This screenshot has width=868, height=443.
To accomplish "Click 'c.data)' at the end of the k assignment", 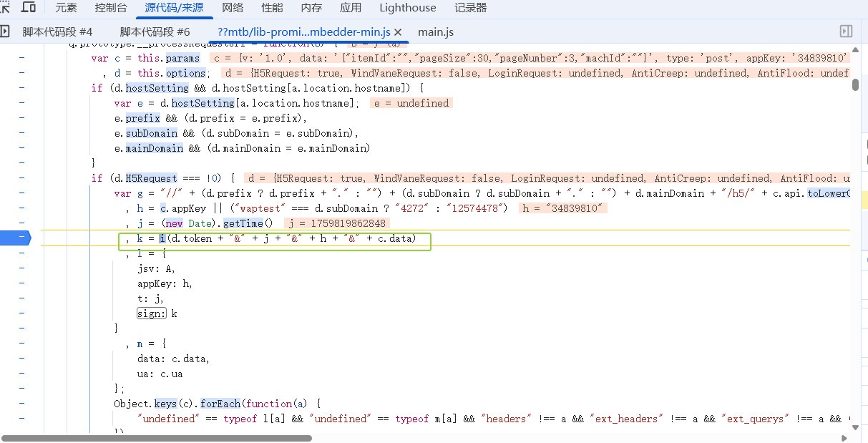I will tap(395, 238).
